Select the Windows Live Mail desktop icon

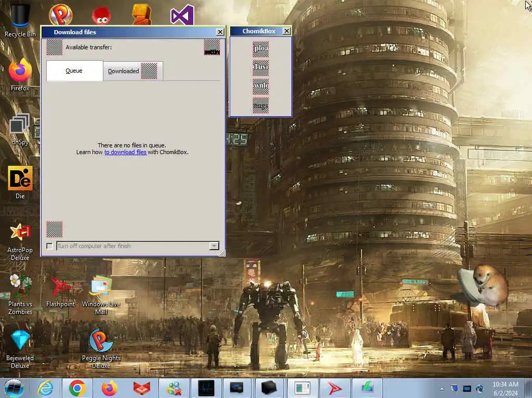101,295
